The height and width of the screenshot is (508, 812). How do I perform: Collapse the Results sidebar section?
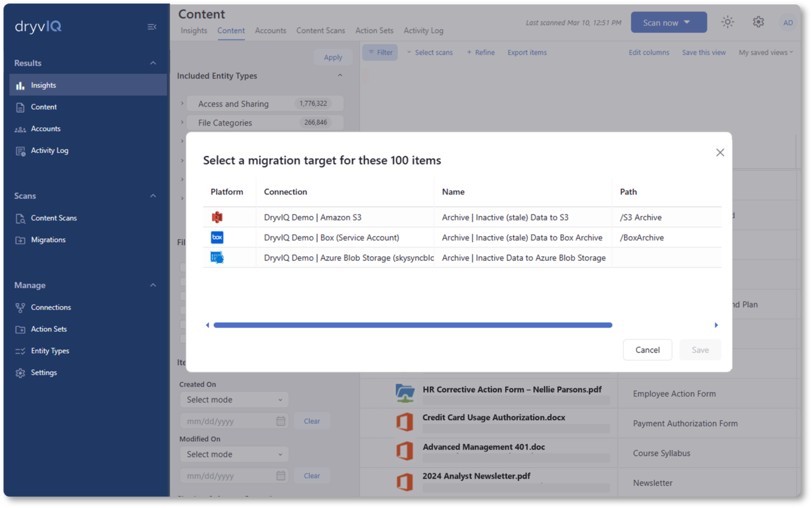[x=153, y=63]
